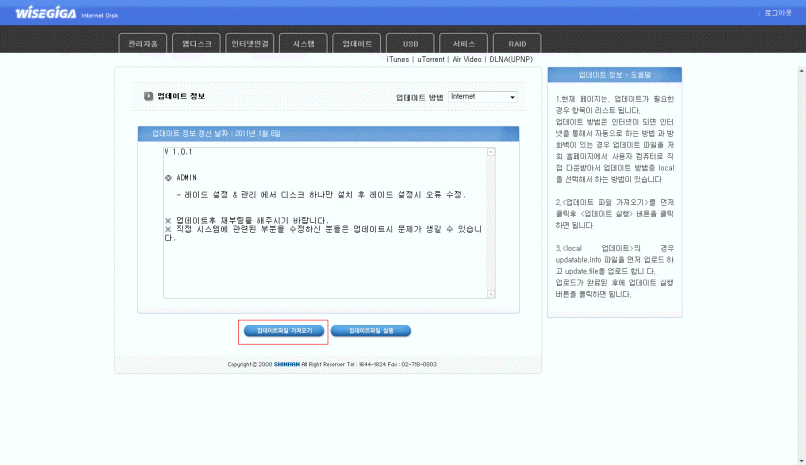Open the DLNA(UPNP) link

tap(512, 60)
